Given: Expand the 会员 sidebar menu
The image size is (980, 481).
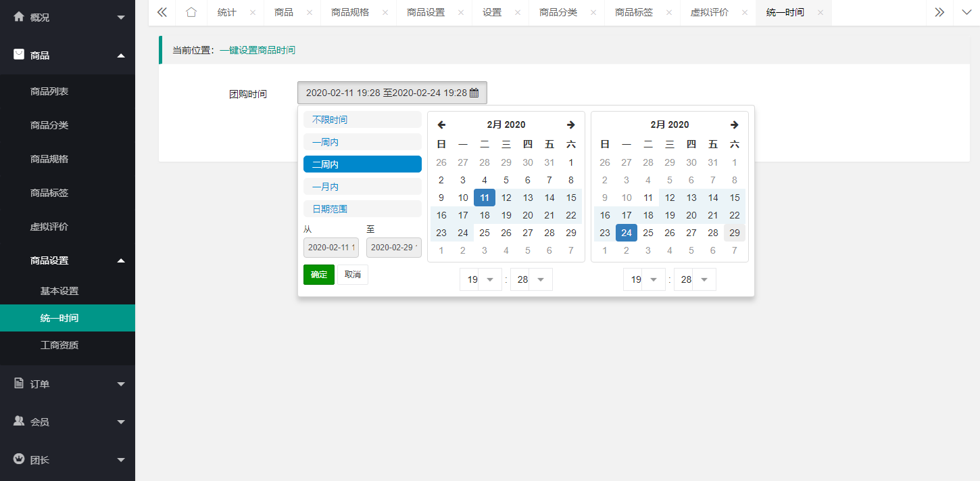Looking at the screenshot, I should (68, 421).
